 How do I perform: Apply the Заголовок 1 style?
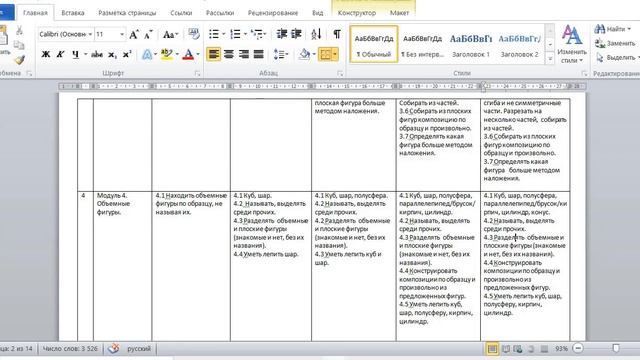point(471,44)
